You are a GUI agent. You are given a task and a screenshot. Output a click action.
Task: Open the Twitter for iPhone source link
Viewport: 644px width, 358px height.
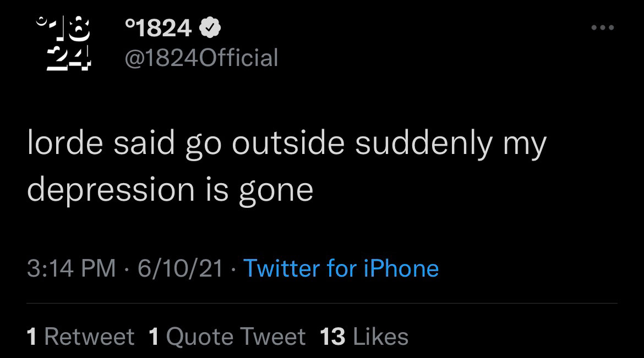coord(341,268)
